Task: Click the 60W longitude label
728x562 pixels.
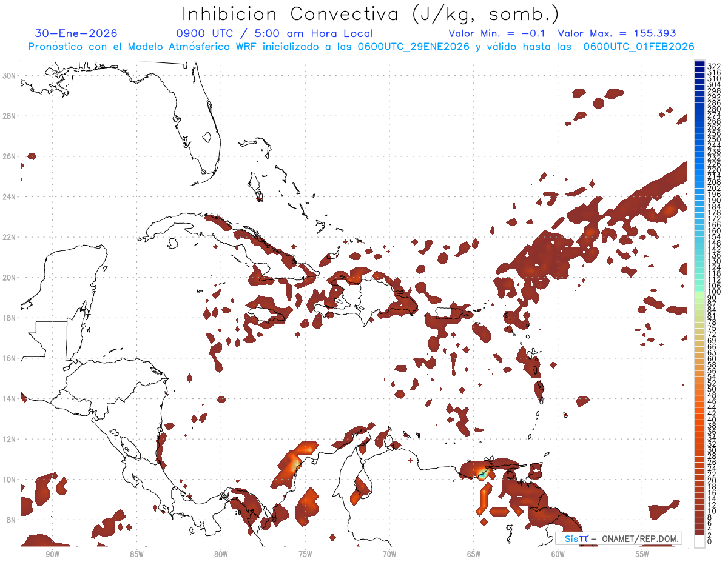Action: [x=558, y=555]
